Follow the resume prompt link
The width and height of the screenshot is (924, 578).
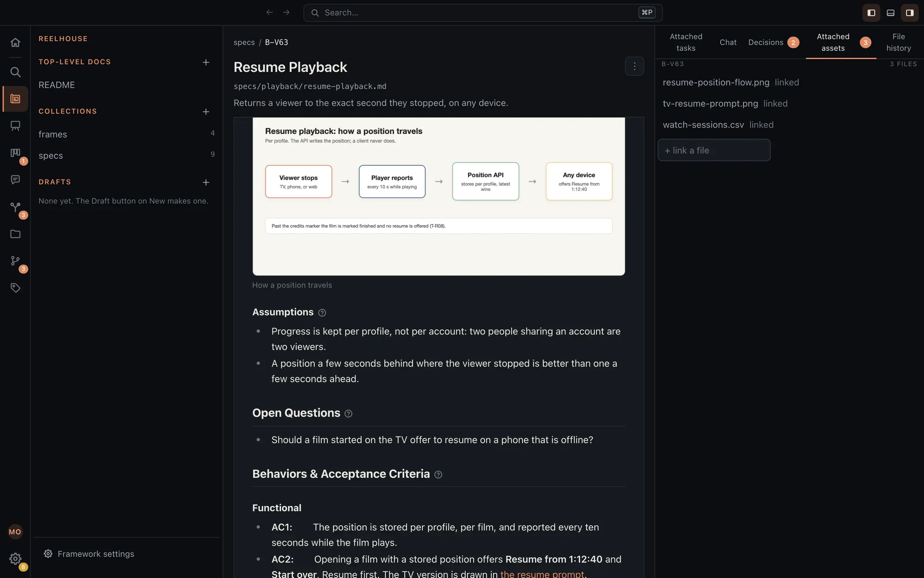[542, 574]
